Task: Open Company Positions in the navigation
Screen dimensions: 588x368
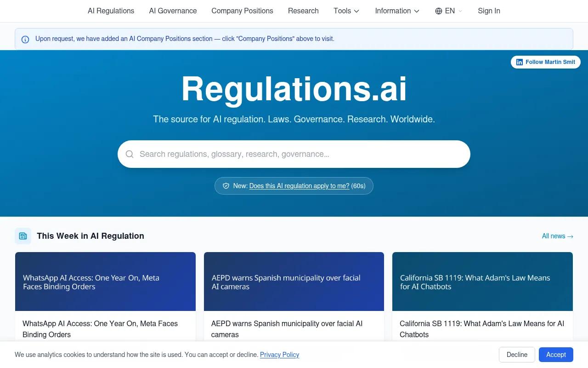Action: [242, 11]
